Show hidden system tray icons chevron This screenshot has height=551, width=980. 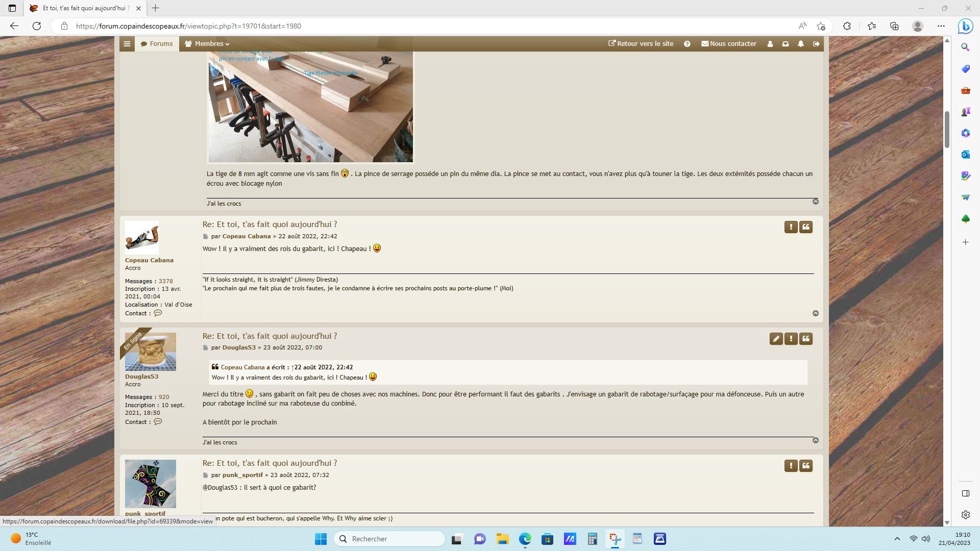click(x=897, y=539)
